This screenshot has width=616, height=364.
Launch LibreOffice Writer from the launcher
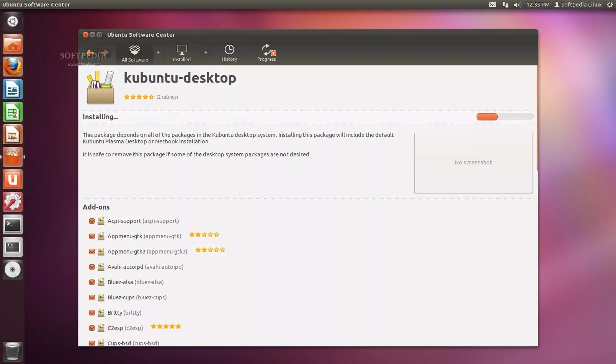coord(13,89)
